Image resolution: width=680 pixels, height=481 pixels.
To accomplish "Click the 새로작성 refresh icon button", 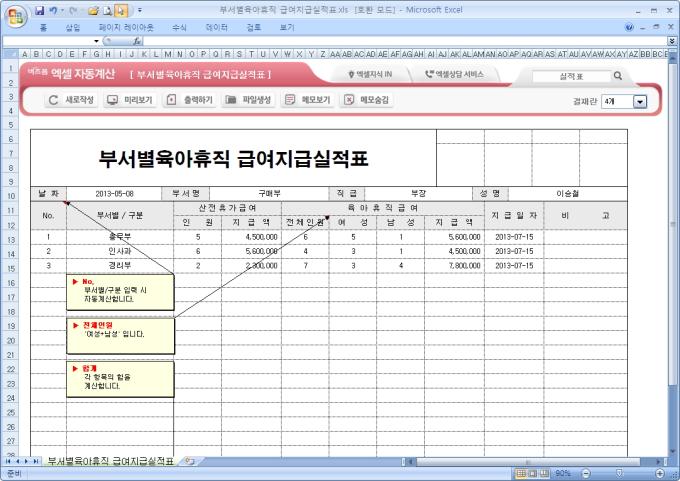I will pyautogui.click(x=70, y=100).
